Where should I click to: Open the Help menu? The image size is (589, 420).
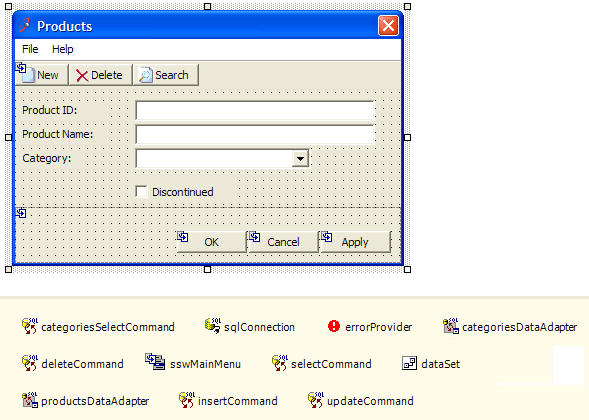point(63,49)
